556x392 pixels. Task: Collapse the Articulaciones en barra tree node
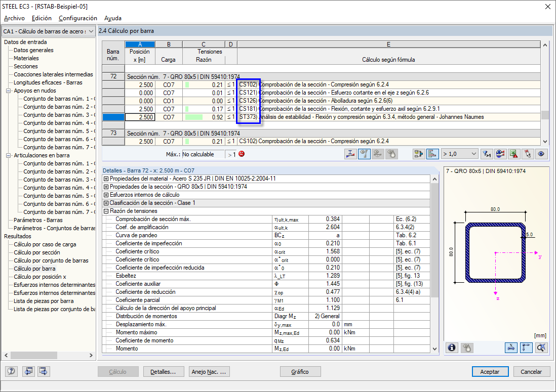[8, 155]
